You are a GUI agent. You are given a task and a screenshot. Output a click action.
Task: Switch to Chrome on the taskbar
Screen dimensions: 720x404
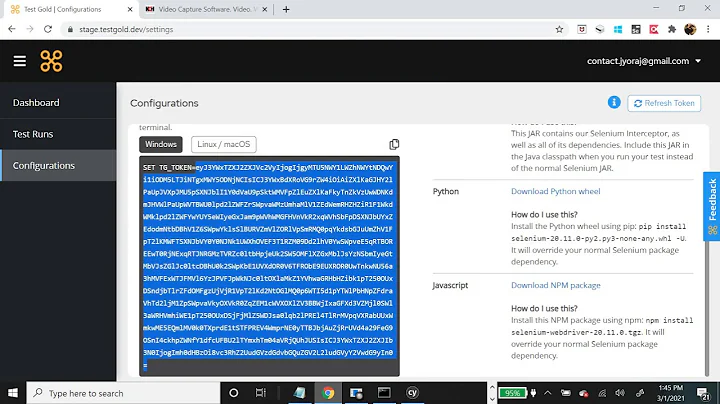click(328, 393)
